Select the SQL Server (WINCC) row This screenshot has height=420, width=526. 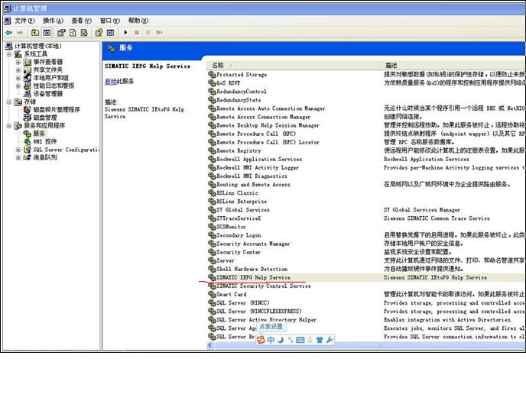point(365,302)
